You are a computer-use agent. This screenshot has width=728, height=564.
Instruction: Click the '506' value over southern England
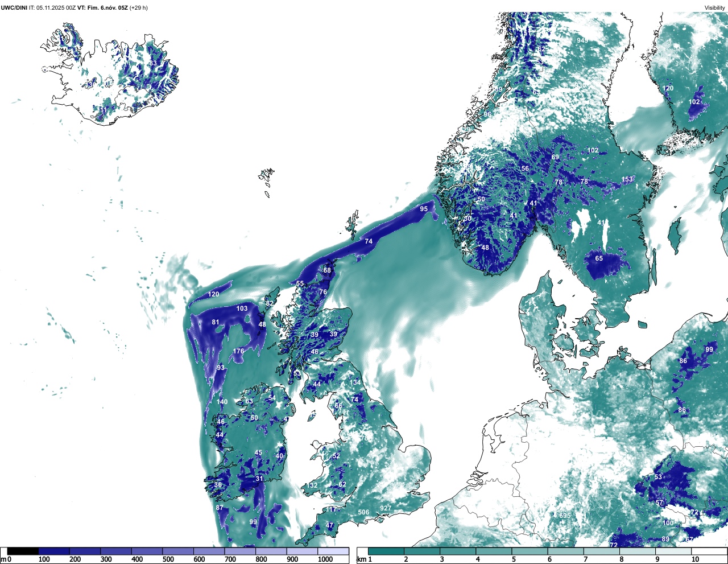click(363, 512)
